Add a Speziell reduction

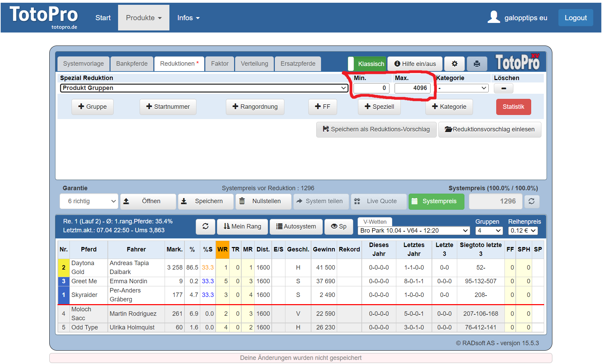[x=379, y=107]
